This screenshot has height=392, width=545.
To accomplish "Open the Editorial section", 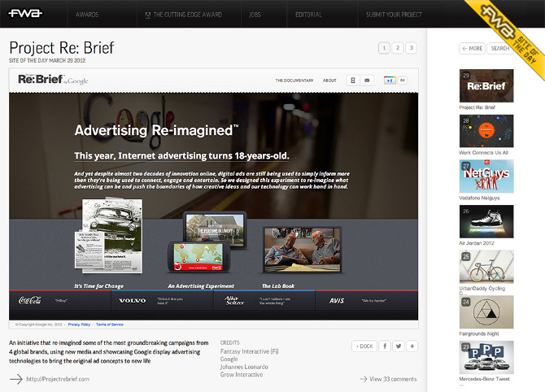I will pyautogui.click(x=308, y=15).
